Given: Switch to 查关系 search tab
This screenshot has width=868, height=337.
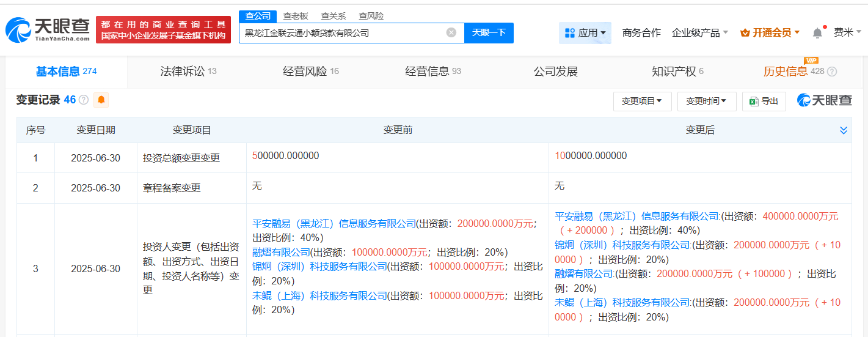Looking at the screenshot, I should click(333, 16).
